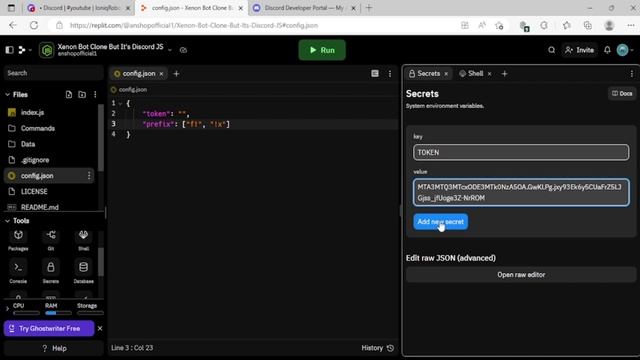The height and width of the screenshot is (360, 640).
Task: Collapse the Tools section
Action: click(x=7, y=221)
